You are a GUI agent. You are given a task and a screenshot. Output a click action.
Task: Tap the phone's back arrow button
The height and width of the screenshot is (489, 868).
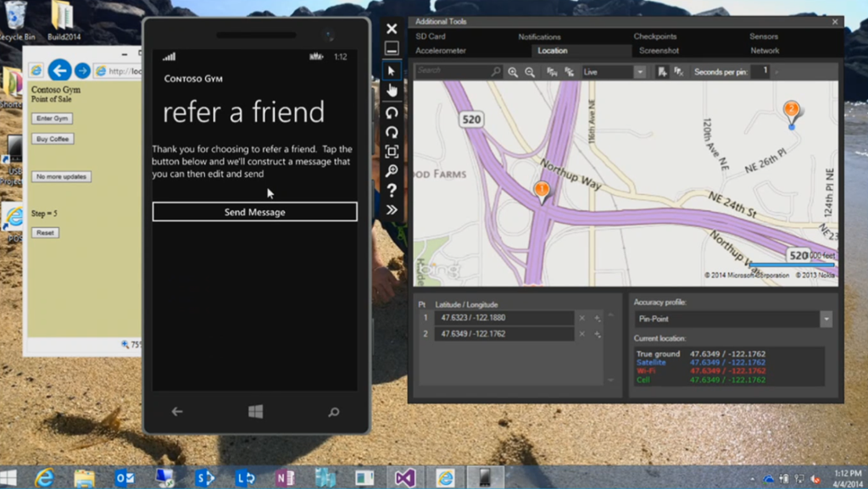[x=177, y=412]
